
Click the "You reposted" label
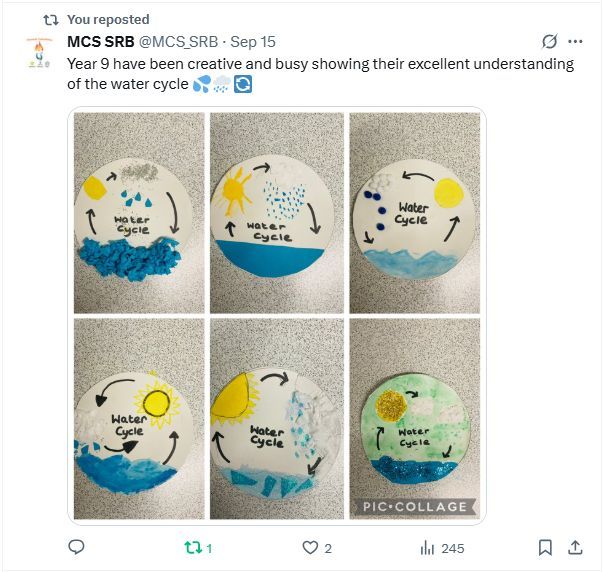108,19
